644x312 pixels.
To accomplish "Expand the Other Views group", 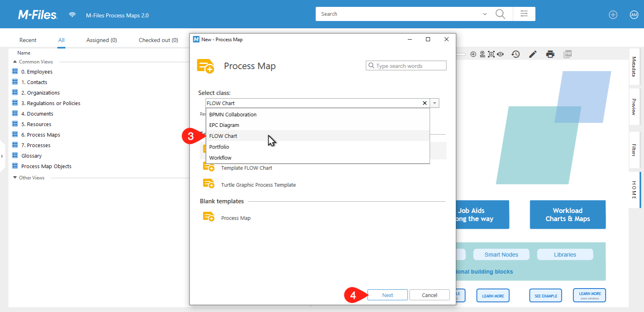I will 15,178.
